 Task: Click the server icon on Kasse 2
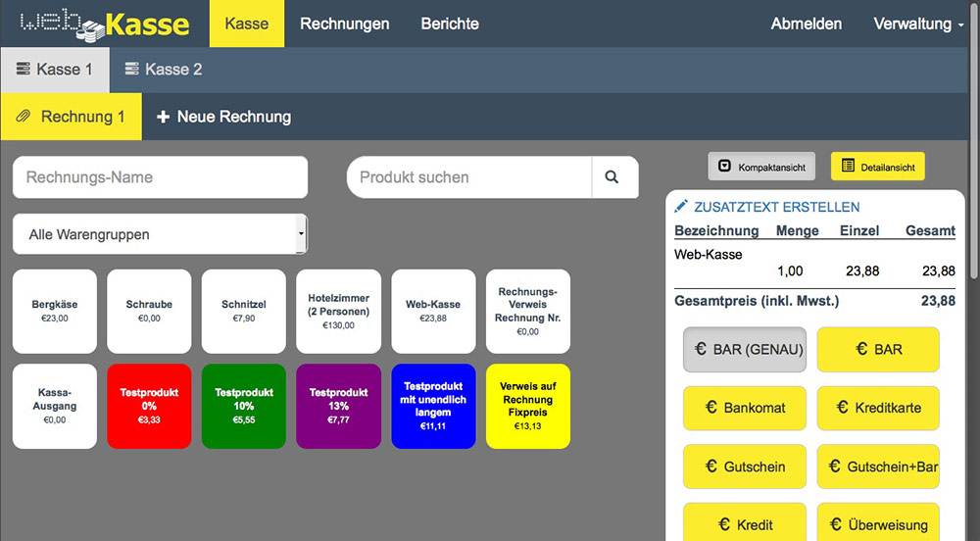click(x=132, y=70)
